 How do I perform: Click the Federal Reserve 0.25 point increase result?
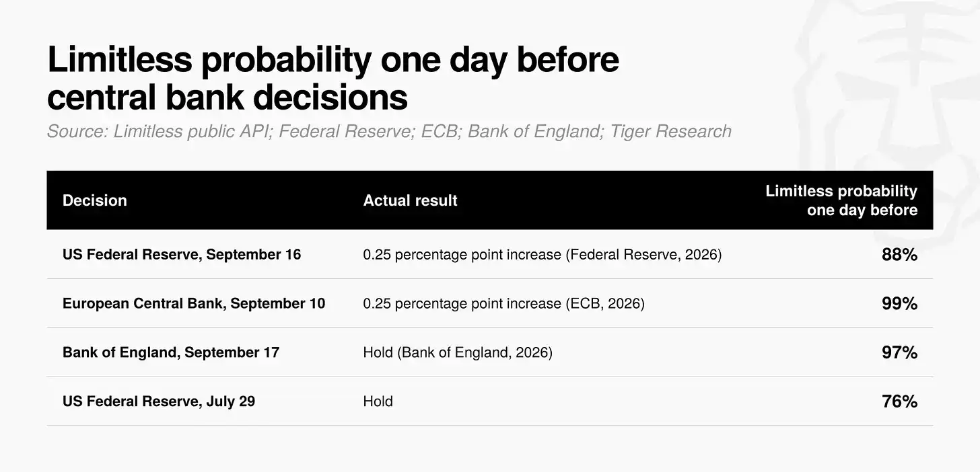point(542,255)
